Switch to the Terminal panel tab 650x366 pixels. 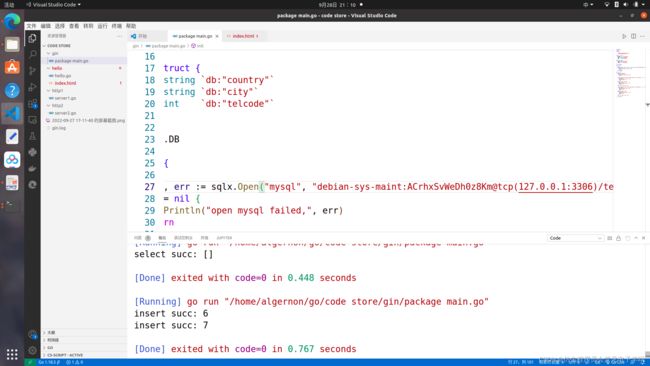coord(204,238)
